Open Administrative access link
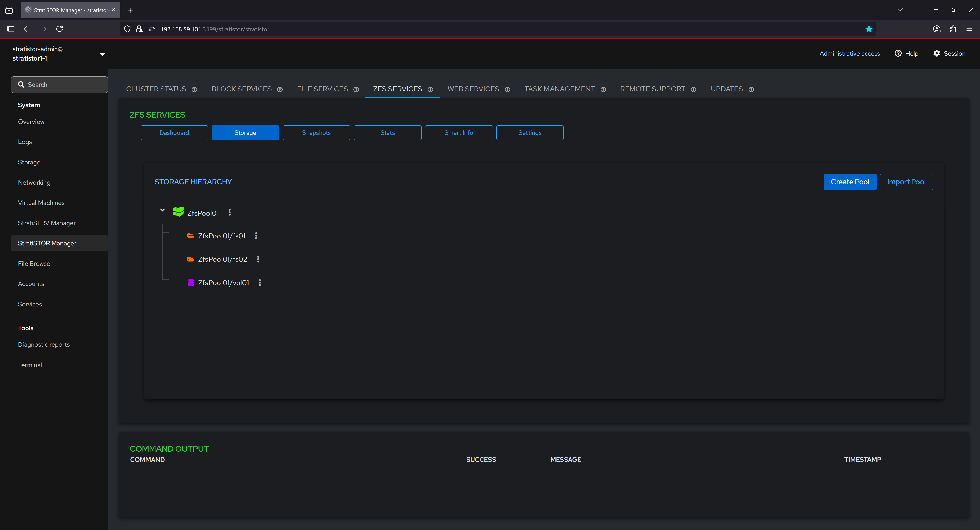Viewport: 980px width, 530px height. tap(849, 54)
